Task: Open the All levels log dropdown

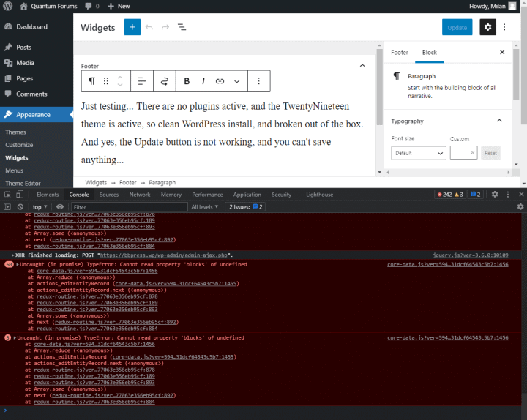Action: [205, 207]
